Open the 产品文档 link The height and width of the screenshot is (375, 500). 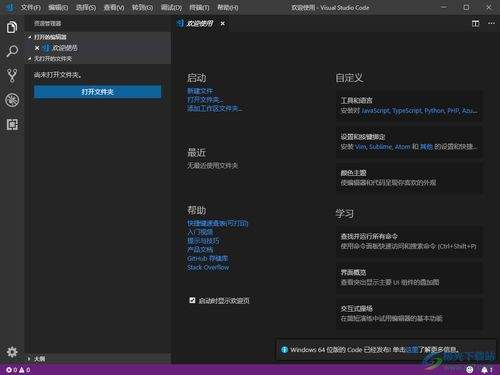click(x=200, y=249)
